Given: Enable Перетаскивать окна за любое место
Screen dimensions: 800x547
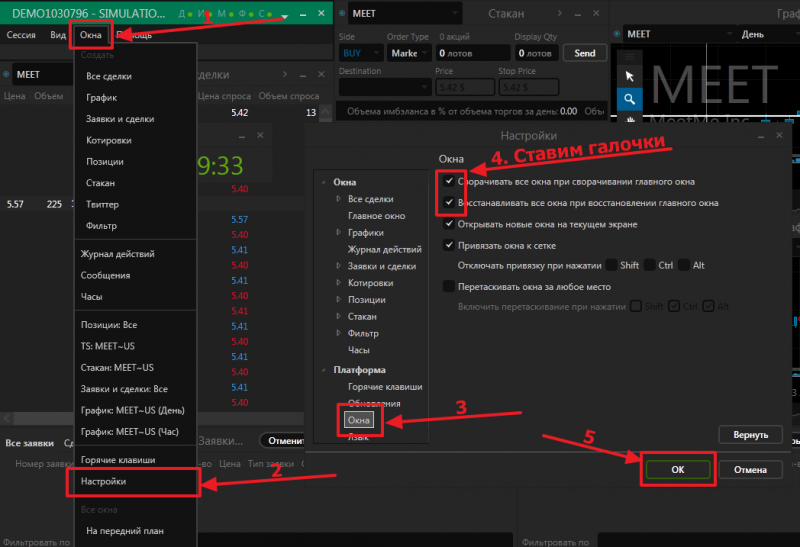Looking at the screenshot, I should point(448,286).
